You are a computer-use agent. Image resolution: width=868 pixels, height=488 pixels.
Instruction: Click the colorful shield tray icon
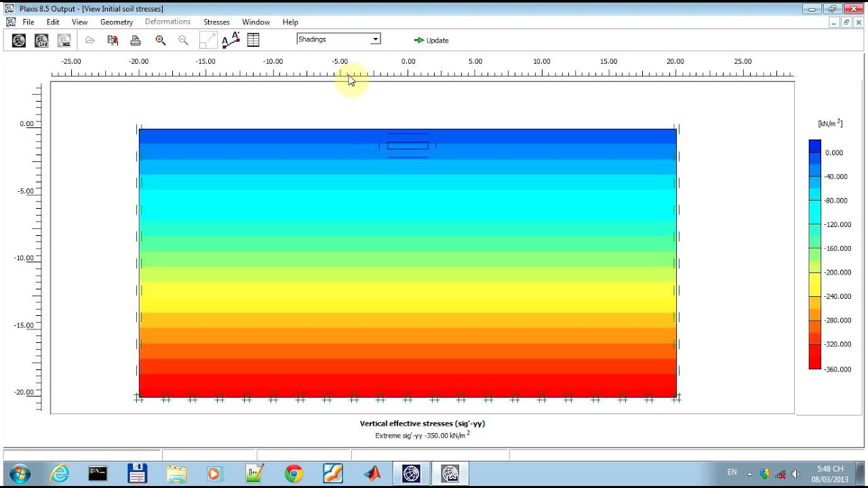pyautogui.click(x=764, y=474)
